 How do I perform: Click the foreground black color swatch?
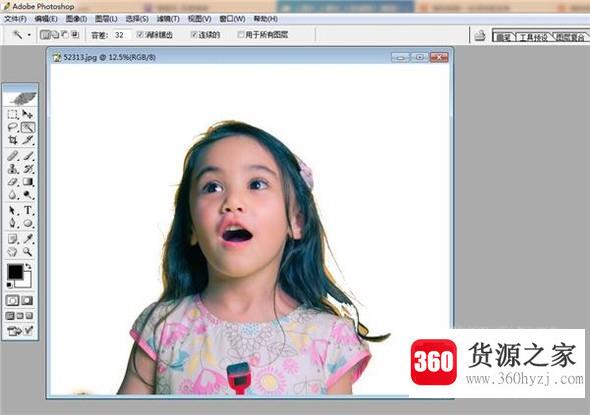click(x=15, y=272)
